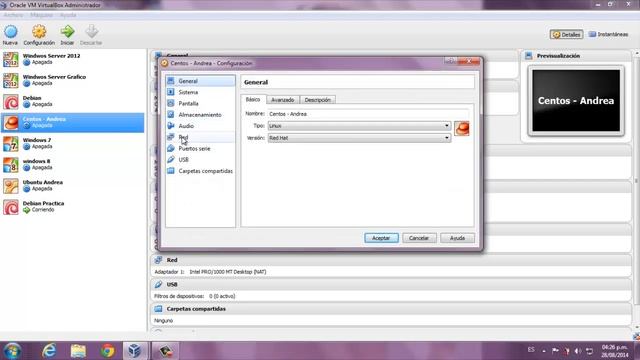
Task: Open Google Chrome from taskbar
Action: [x=108, y=351]
